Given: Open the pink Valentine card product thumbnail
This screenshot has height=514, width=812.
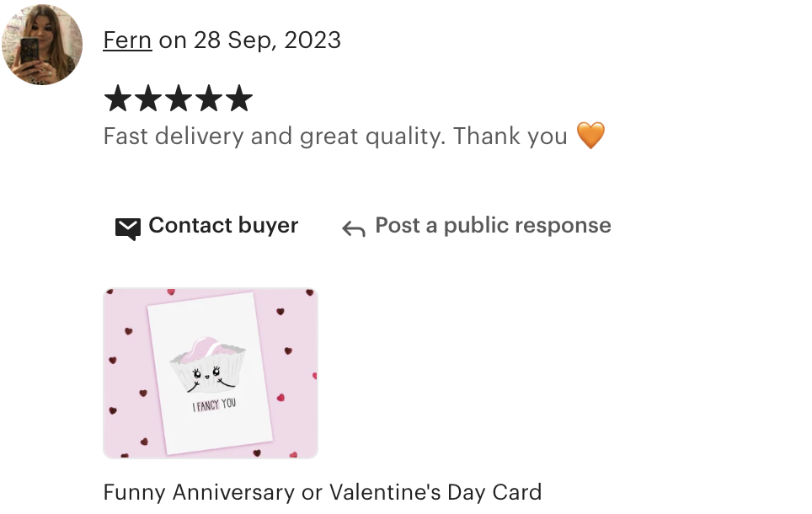Looking at the screenshot, I should point(211,373).
